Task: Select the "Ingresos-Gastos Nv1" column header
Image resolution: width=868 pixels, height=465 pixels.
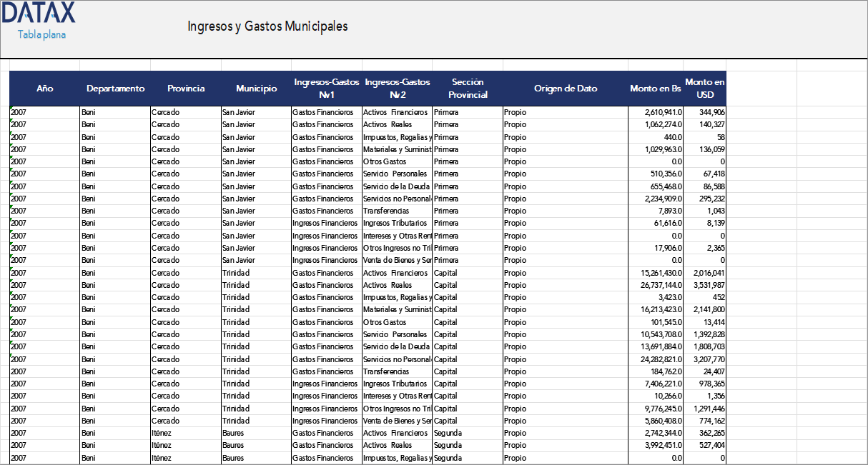Action: [x=325, y=87]
